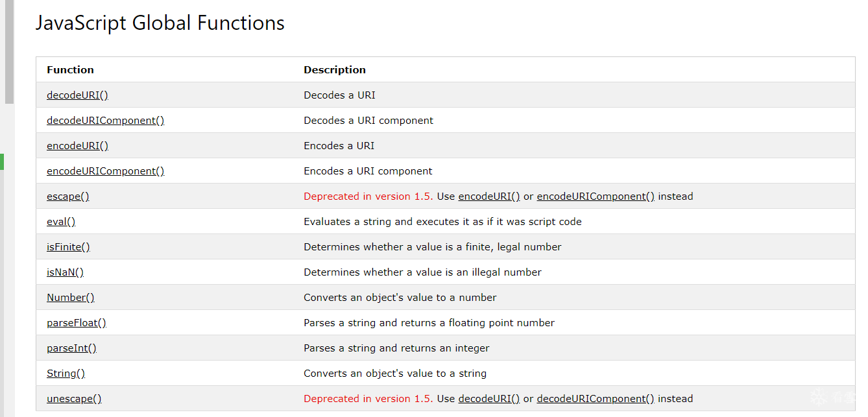This screenshot has height=417, width=868.
Task: Open the parseFloat() function link
Action: coord(76,323)
